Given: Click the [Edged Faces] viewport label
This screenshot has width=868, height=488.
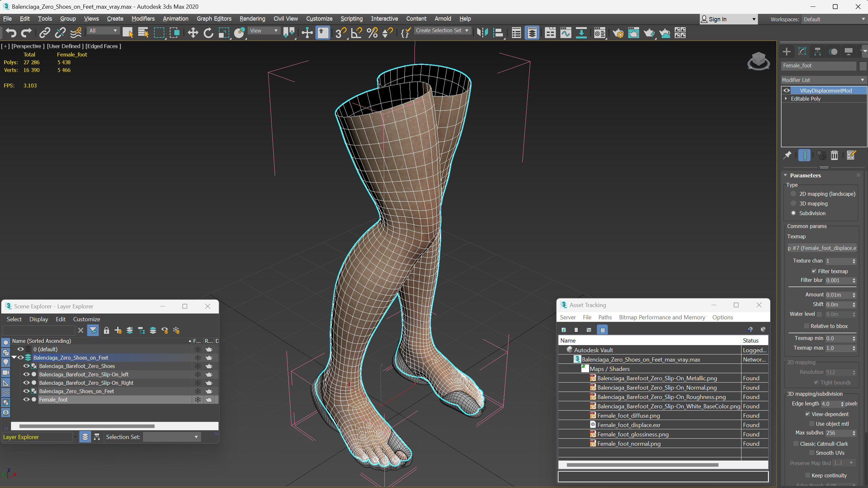Looking at the screenshot, I should click(103, 46).
